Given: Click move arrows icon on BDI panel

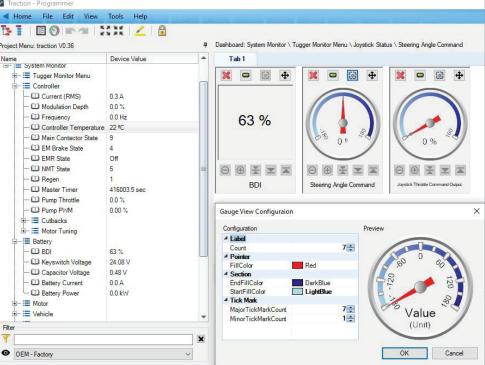Looking at the screenshot, I should click(x=285, y=75).
